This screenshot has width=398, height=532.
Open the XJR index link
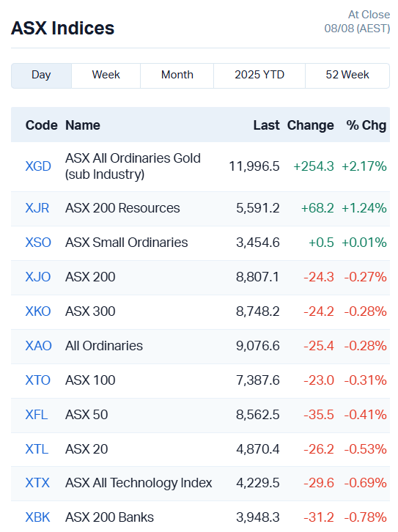(x=37, y=208)
